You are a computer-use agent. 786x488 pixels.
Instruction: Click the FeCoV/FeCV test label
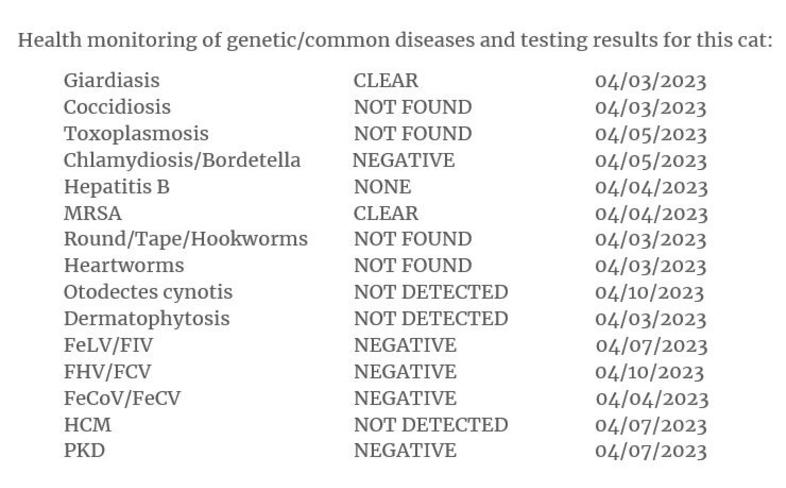pos(122,398)
